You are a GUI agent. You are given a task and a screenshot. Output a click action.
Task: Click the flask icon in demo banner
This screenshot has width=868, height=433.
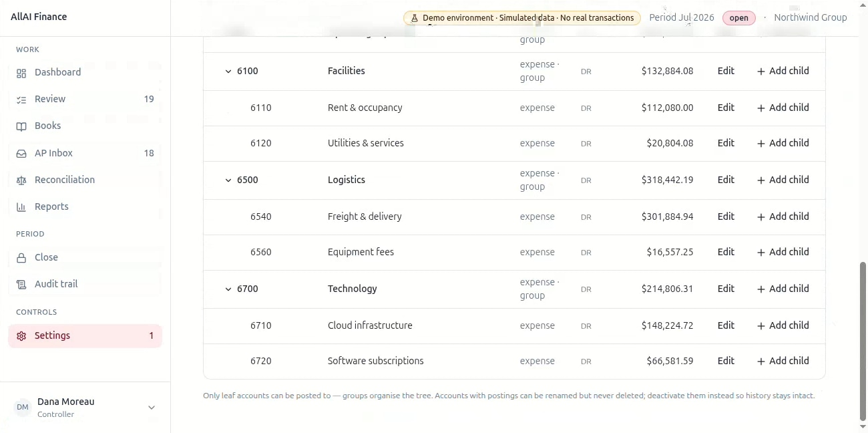pos(415,18)
